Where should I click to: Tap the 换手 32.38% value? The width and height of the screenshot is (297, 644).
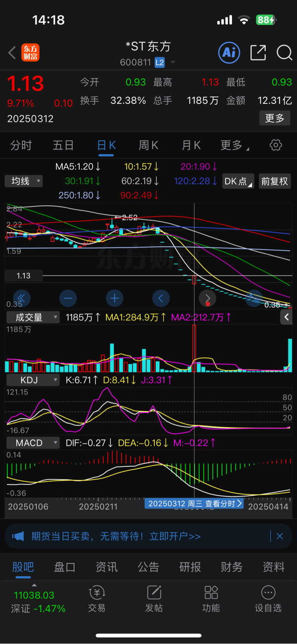coord(128,101)
